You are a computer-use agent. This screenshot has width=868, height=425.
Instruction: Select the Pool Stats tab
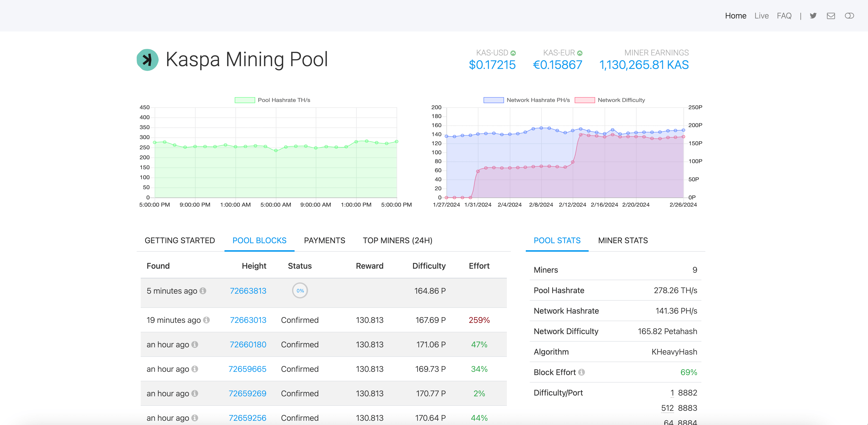click(557, 240)
